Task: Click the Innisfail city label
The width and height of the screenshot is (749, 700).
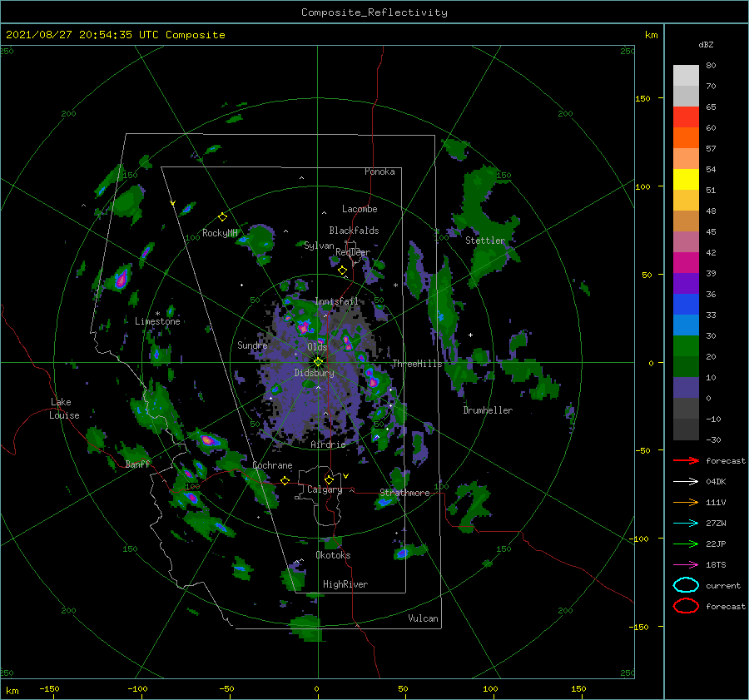Action: pyautogui.click(x=336, y=301)
